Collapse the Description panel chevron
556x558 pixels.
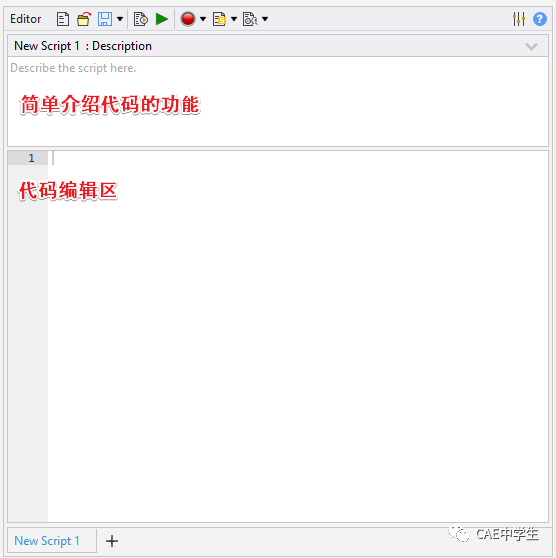click(531, 46)
